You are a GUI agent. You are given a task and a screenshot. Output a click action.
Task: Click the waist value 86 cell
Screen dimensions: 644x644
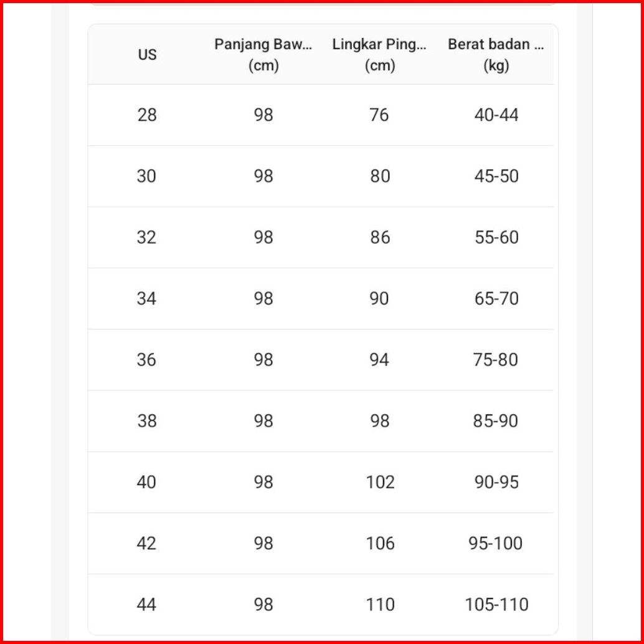tap(379, 237)
